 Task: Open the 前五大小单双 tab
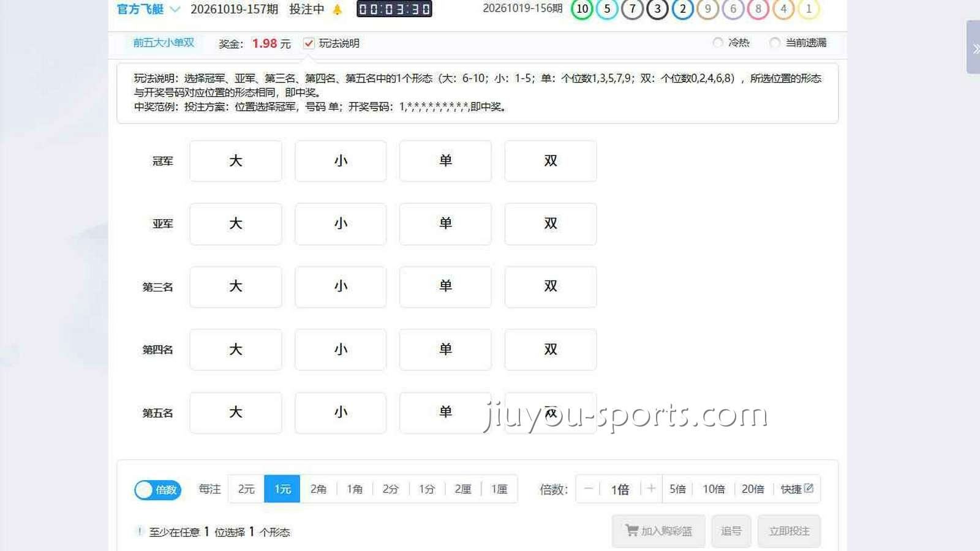pos(164,43)
